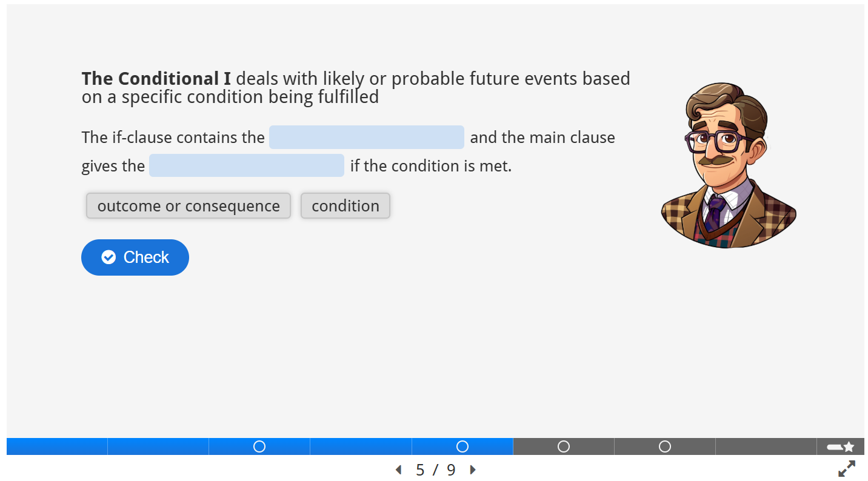Click the '5 / 9' slide counter

(436, 470)
